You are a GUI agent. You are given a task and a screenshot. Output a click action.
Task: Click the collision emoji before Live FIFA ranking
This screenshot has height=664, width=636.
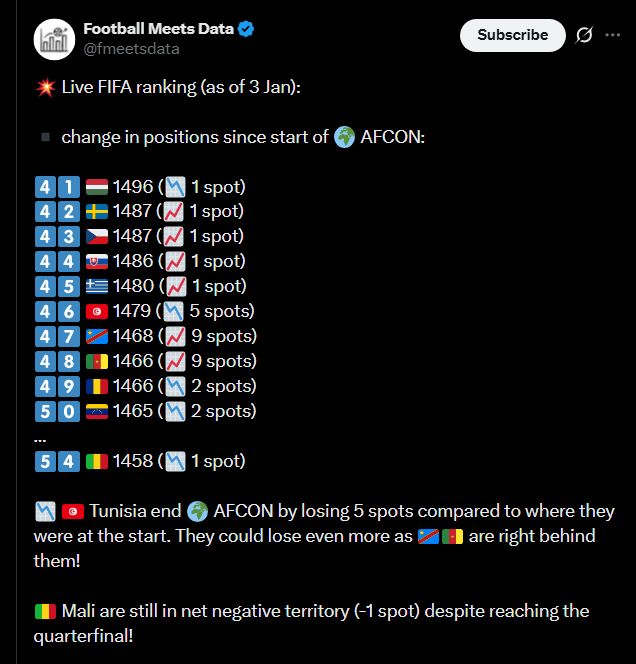44,87
